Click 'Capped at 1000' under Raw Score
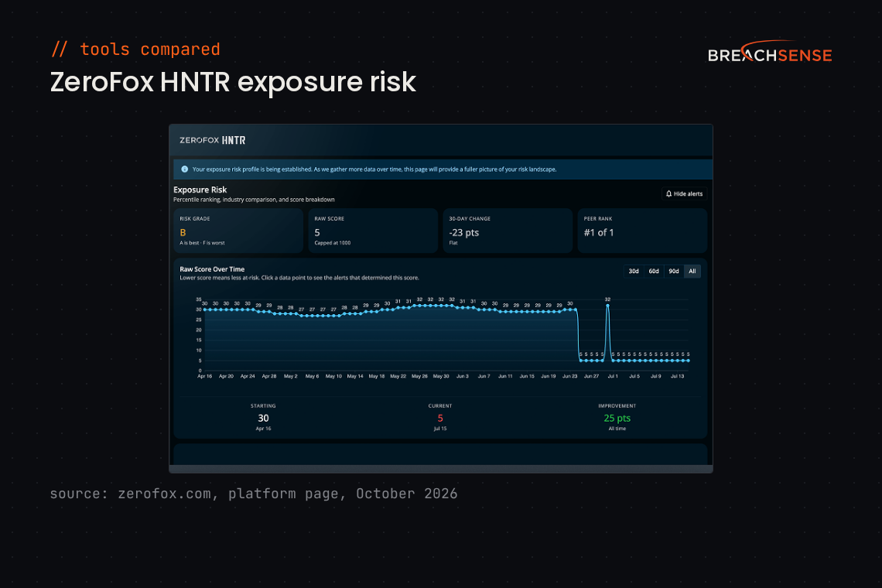Viewport: 882px width, 588px height. [333, 243]
